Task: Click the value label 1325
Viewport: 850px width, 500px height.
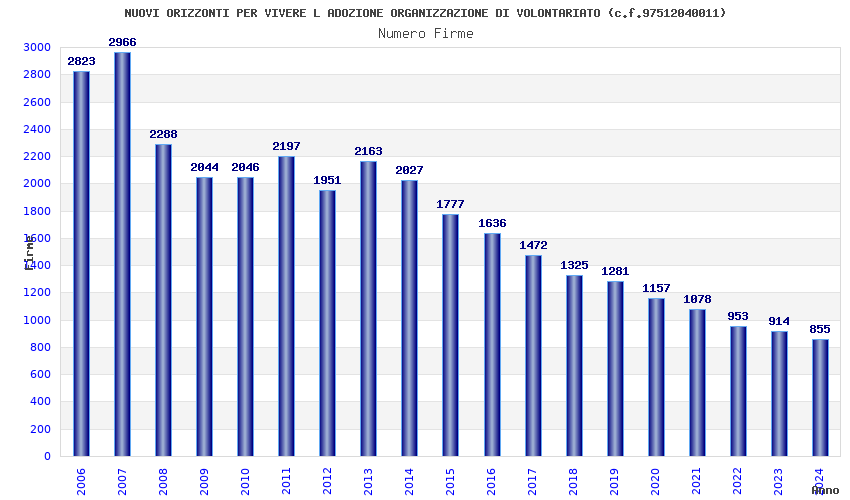Action: click(574, 266)
